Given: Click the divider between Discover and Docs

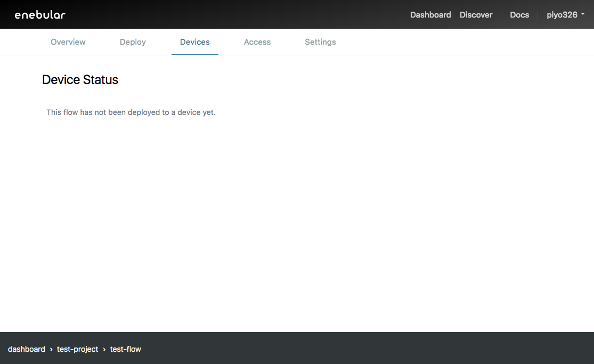Looking at the screenshot, I should coord(501,15).
